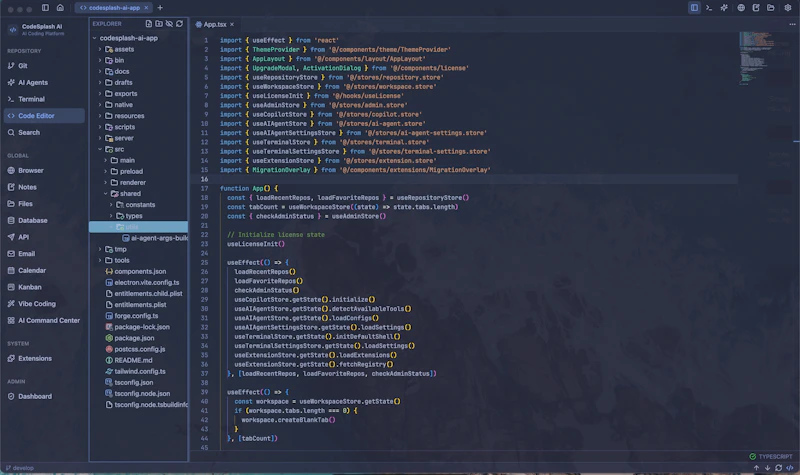Image resolution: width=800 pixels, height=475 pixels.
Task: Open Notes in the sidebar
Action: [44, 187]
